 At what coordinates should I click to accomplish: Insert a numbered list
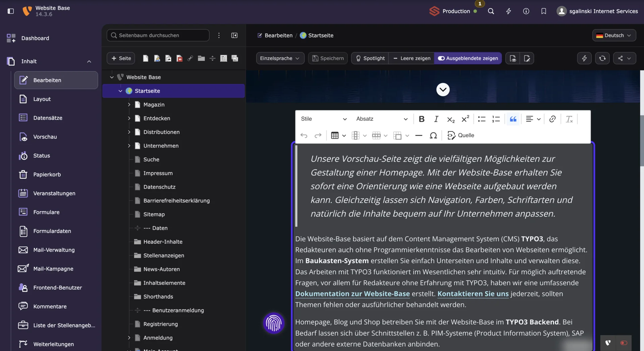(x=496, y=119)
